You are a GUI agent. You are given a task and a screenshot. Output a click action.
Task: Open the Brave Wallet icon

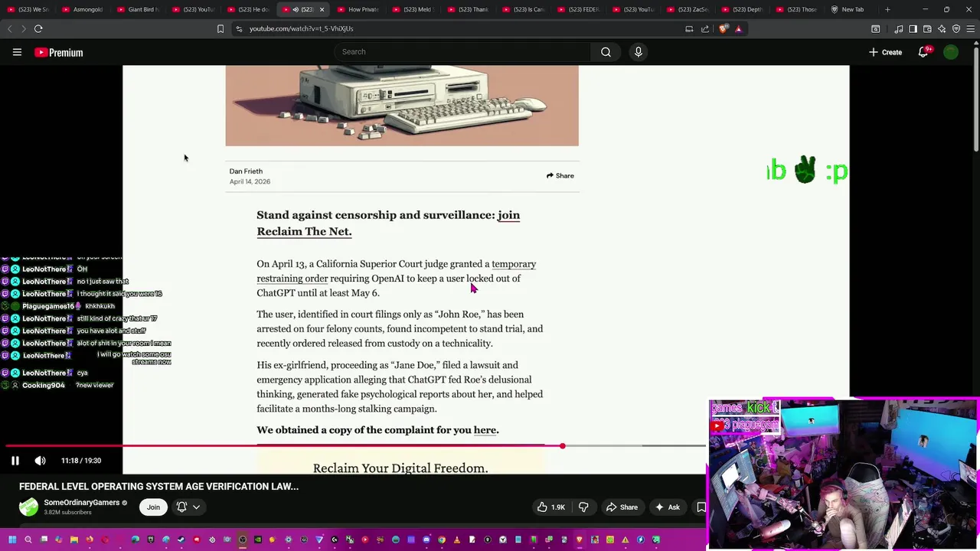coord(927,29)
